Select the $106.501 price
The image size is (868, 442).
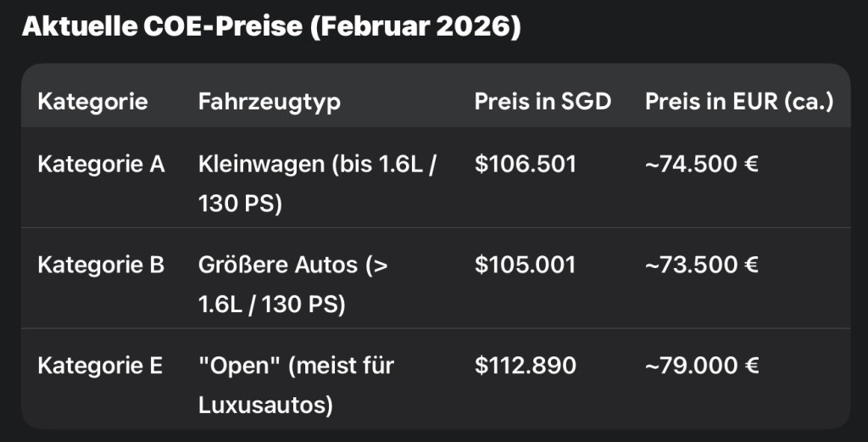coord(525,164)
